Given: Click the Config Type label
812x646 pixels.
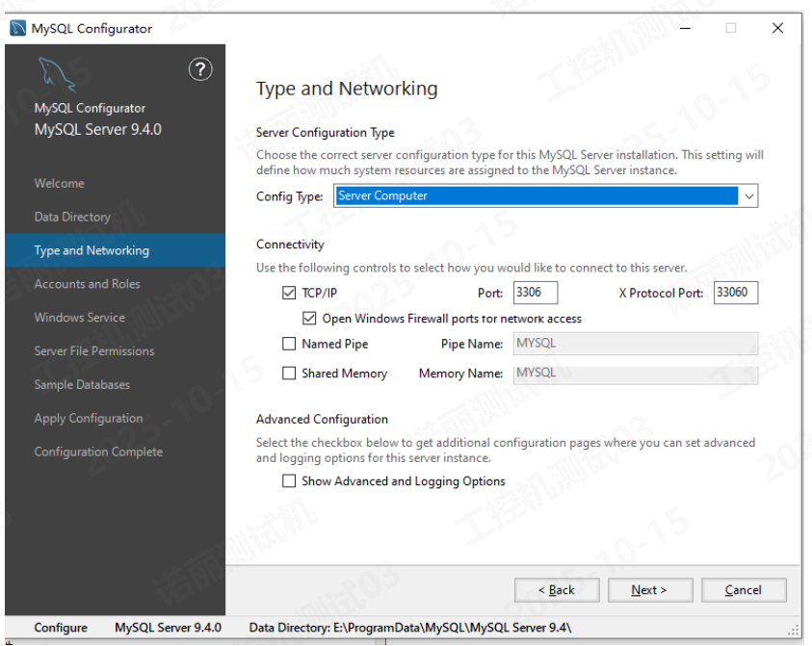Looking at the screenshot, I should 290,196.
